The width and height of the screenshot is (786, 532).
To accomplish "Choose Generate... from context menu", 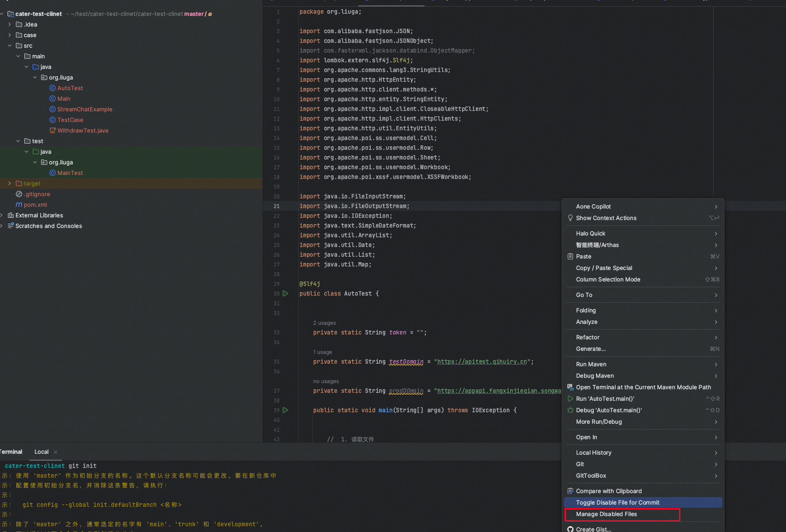I will click(643, 349).
